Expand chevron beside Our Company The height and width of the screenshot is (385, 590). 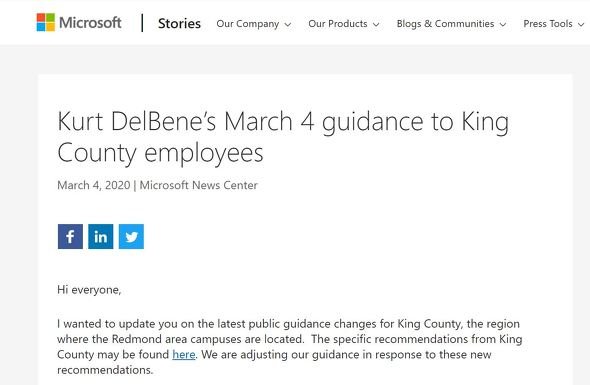(288, 24)
